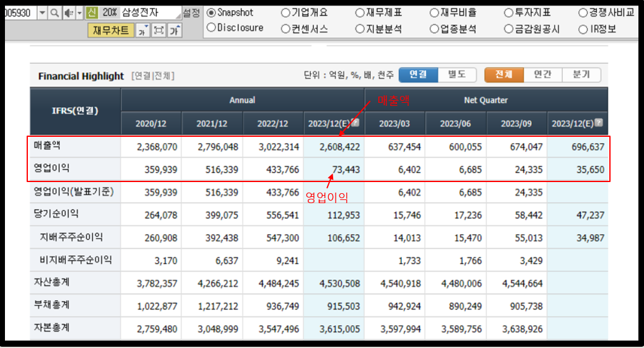The width and height of the screenshot is (644, 348).
Task: Open the 재무차트 button
Action: click(111, 30)
